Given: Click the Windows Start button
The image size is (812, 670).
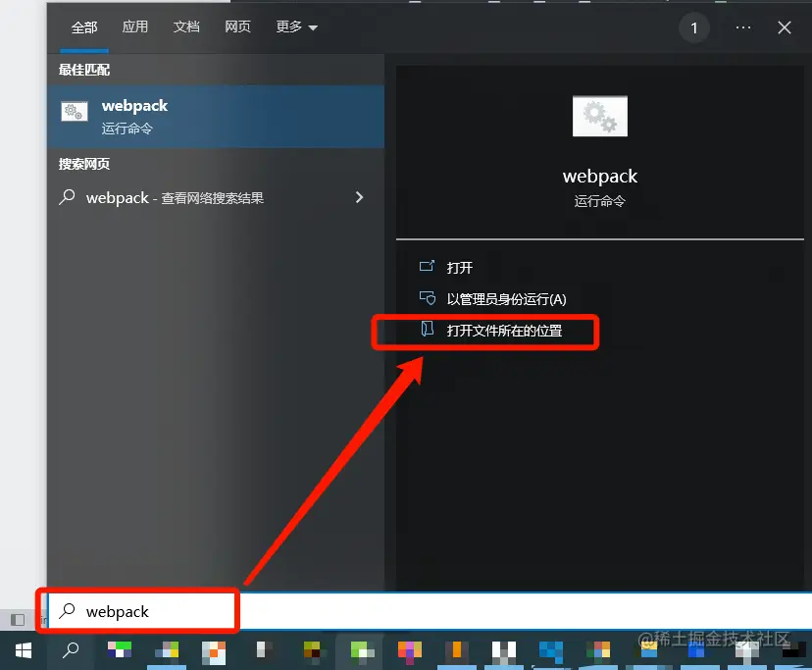Looking at the screenshot, I should (22, 650).
